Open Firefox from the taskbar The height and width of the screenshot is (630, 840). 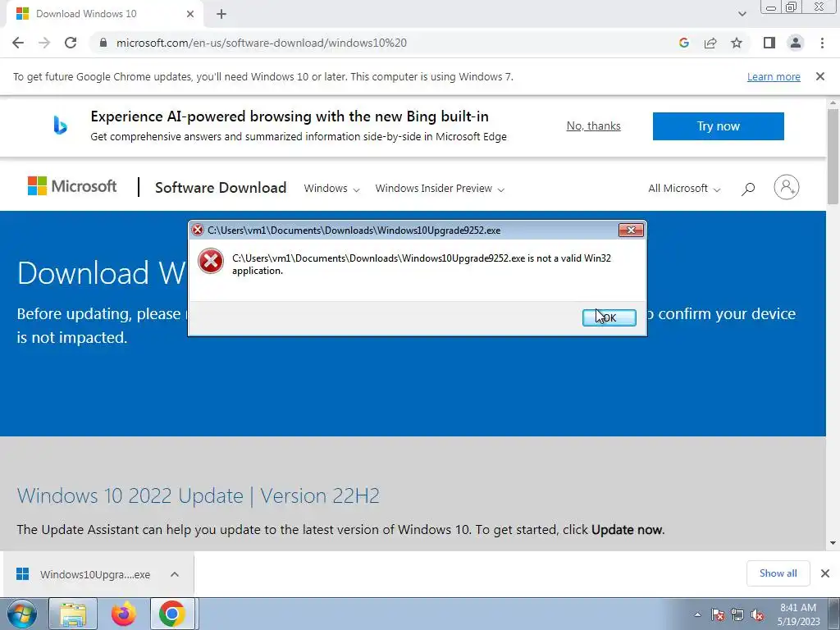(123, 614)
